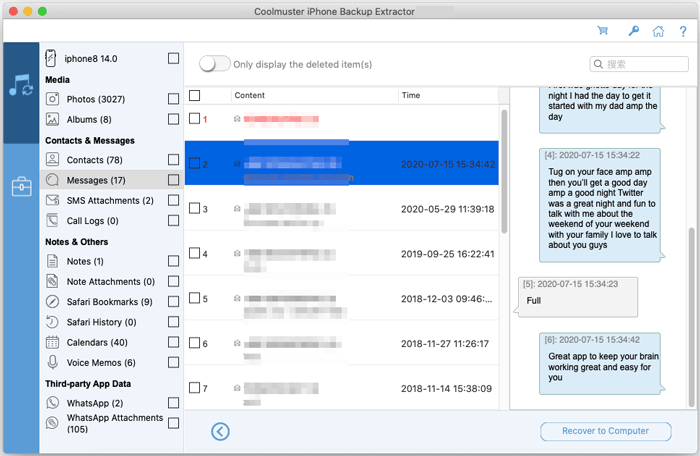Image resolution: width=700 pixels, height=456 pixels.
Task: Select the music sync sidebar icon
Action: click(21, 85)
